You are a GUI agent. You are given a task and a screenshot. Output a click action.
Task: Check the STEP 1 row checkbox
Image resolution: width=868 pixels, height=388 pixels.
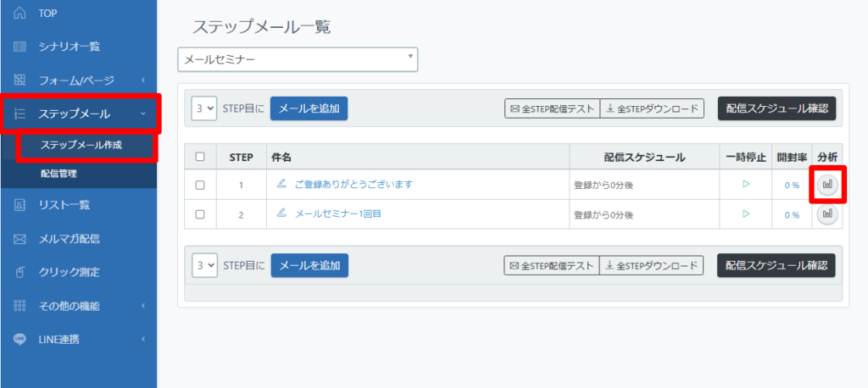(x=200, y=186)
